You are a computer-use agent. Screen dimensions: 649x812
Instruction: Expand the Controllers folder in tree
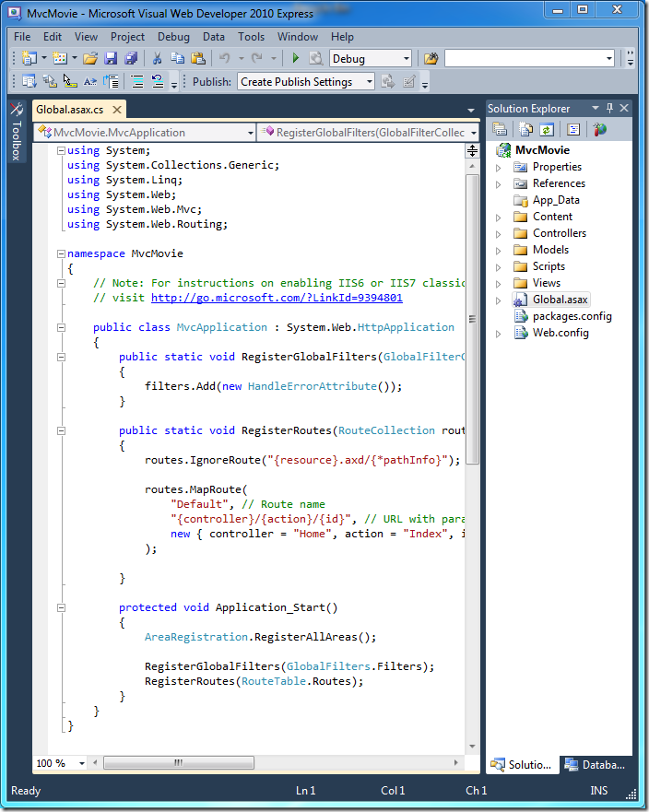coord(499,233)
